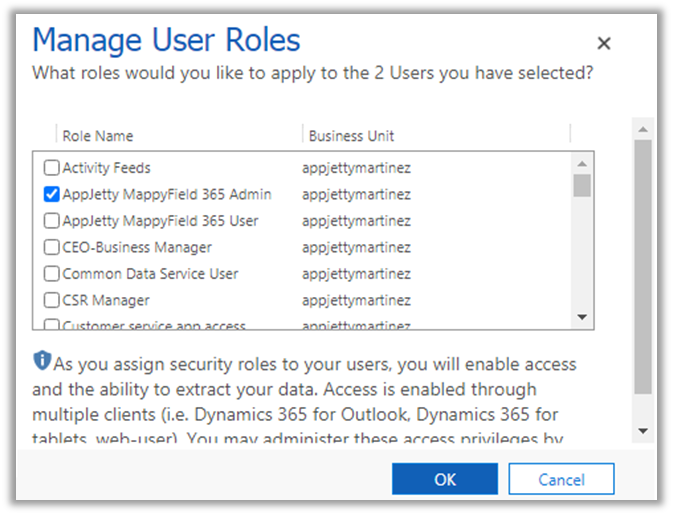Image resolution: width=674 pixels, height=515 pixels.
Task: Check the Customer service app access role
Action: (52, 324)
